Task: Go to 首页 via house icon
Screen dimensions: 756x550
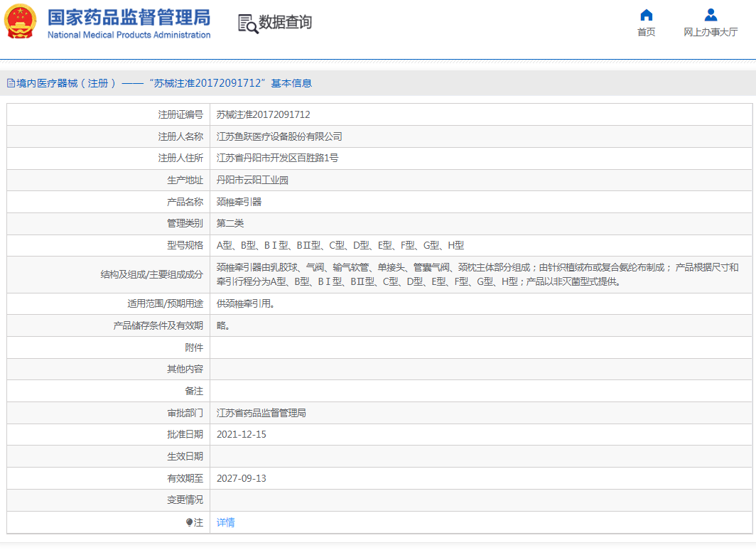Action: click(x=646, y=15)
